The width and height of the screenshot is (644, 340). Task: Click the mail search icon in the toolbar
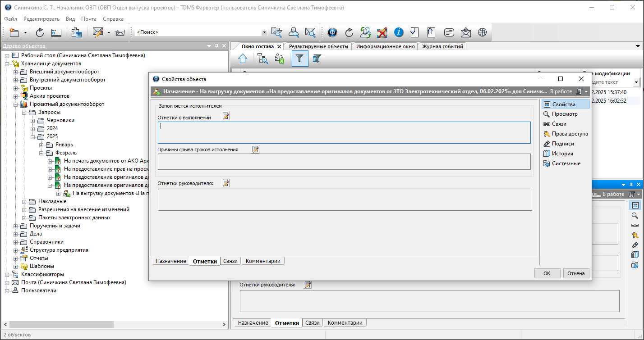click(310, 32)
